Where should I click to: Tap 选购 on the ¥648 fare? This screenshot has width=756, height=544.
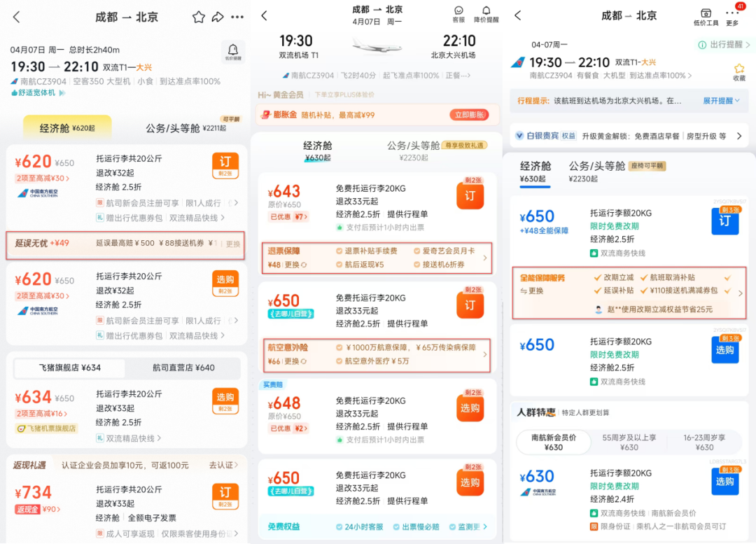[470, 408]
